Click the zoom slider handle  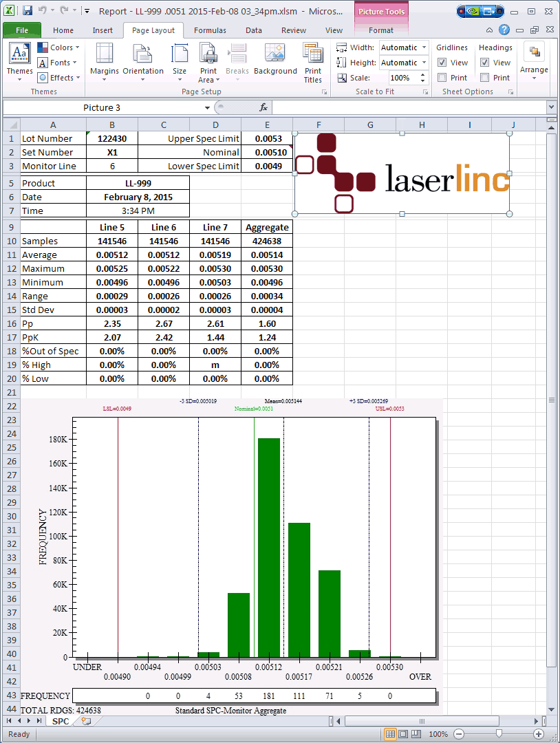[499, 734]
